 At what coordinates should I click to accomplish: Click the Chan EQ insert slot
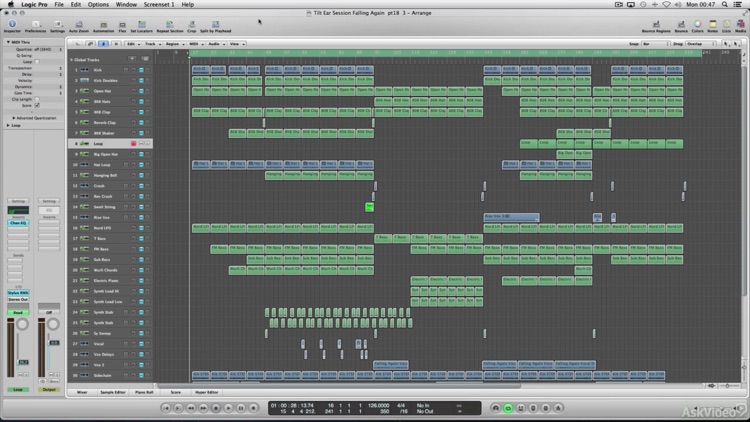pyautogui.click(x=18, y=223)
